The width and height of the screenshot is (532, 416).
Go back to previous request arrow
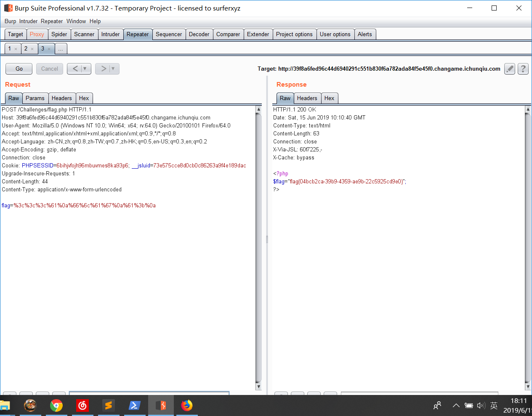[75, 69]
